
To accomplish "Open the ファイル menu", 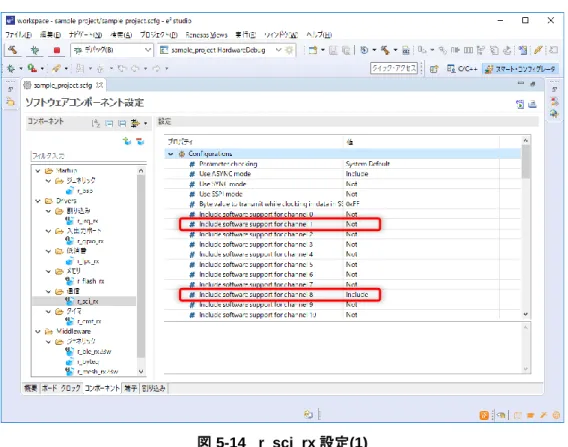I will pos(18,35).
